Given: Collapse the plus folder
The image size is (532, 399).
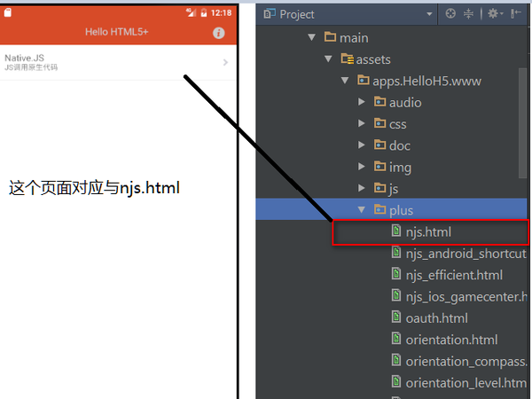Looking at the screenshot, I should (362, 210).
